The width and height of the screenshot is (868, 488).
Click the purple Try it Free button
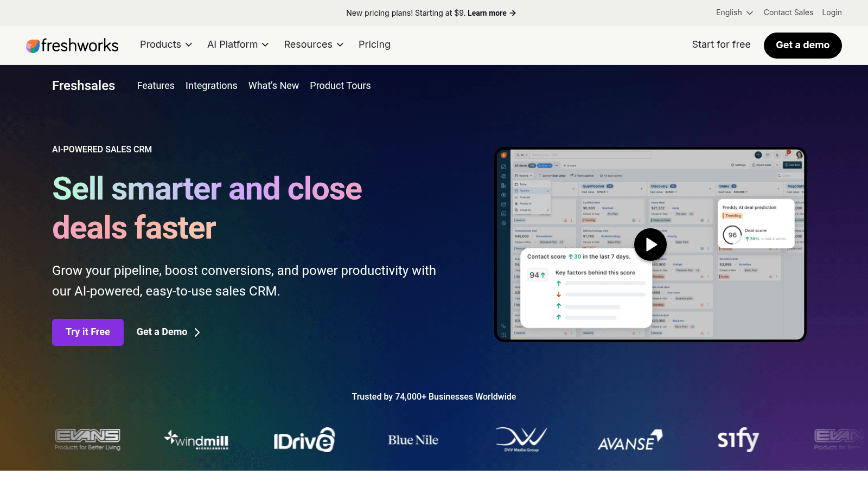click(88, 332)
